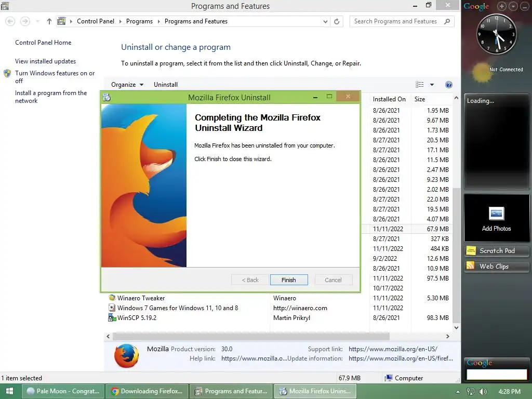
Task: Click the analog clock gadget
Action: point(496,34)
